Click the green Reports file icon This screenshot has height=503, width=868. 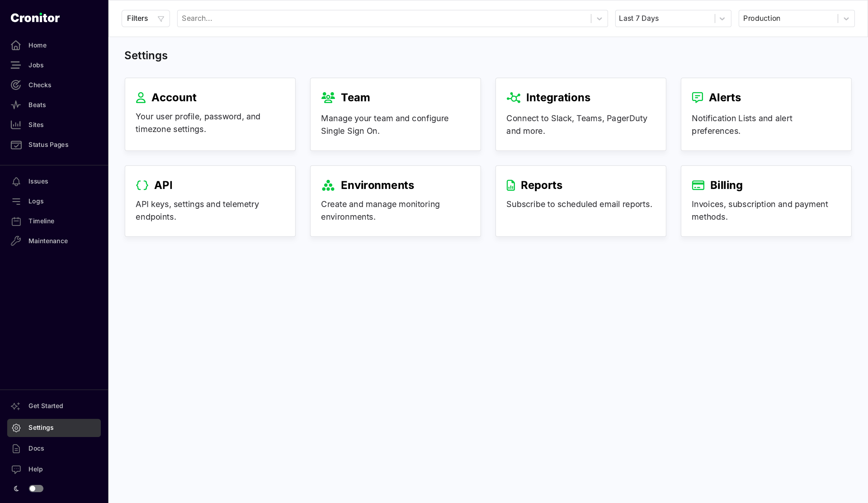point(511,185)
